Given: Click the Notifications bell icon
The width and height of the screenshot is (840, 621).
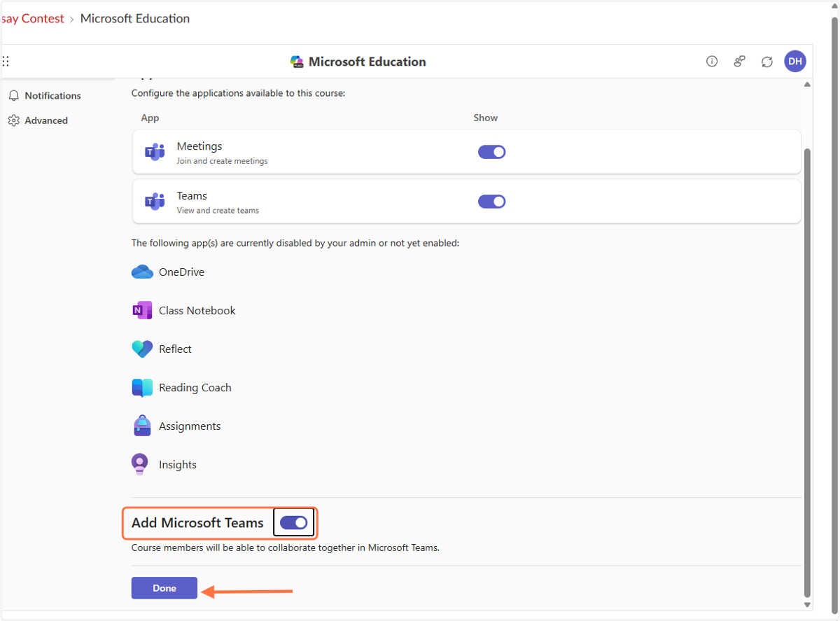Looking at the screenshot, I should 13,96.
